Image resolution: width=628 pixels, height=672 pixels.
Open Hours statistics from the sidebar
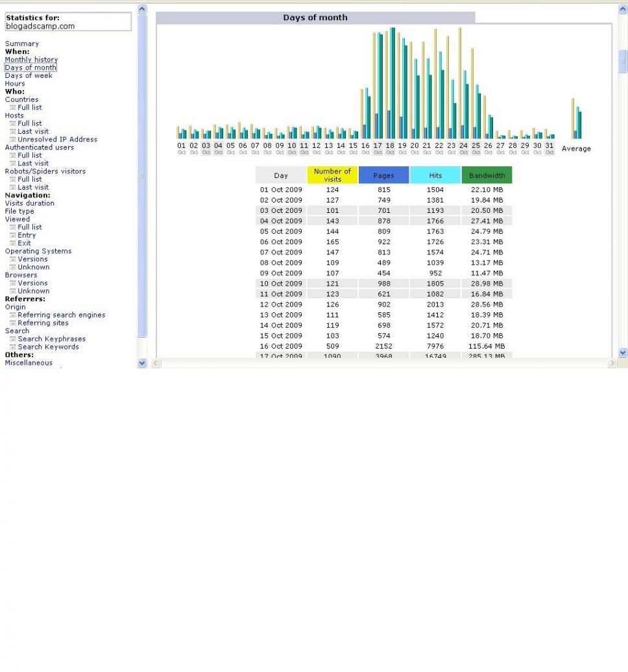[15, 84]
